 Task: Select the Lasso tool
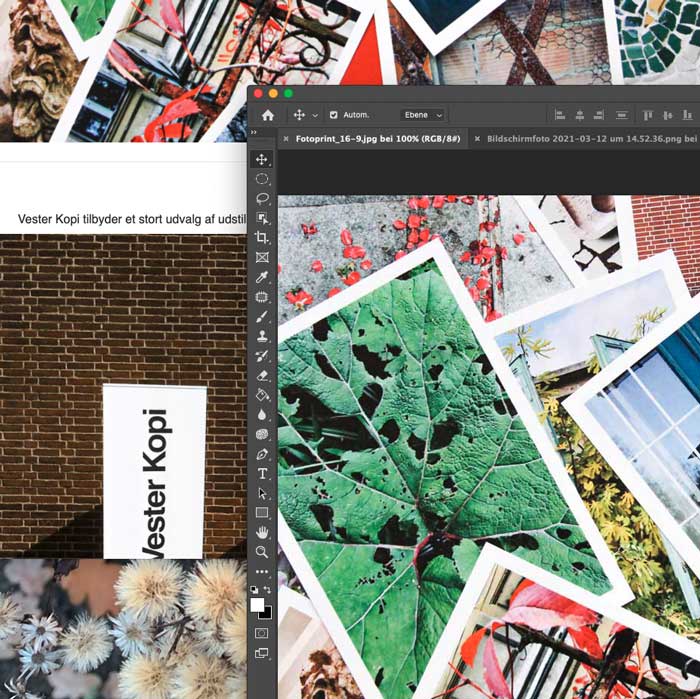coord(262,198)
